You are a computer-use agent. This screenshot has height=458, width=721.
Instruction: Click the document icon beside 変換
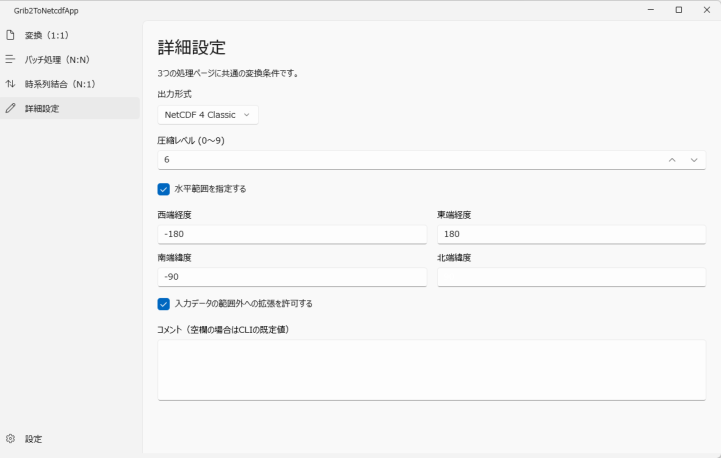[10, 35]
